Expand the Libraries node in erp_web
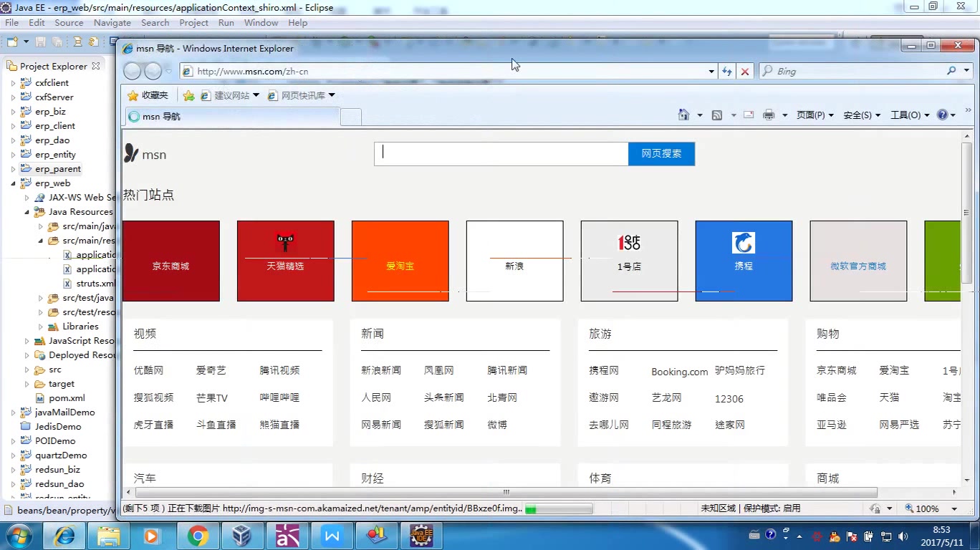This screenshot has width=980, height=550. (41, 327)
